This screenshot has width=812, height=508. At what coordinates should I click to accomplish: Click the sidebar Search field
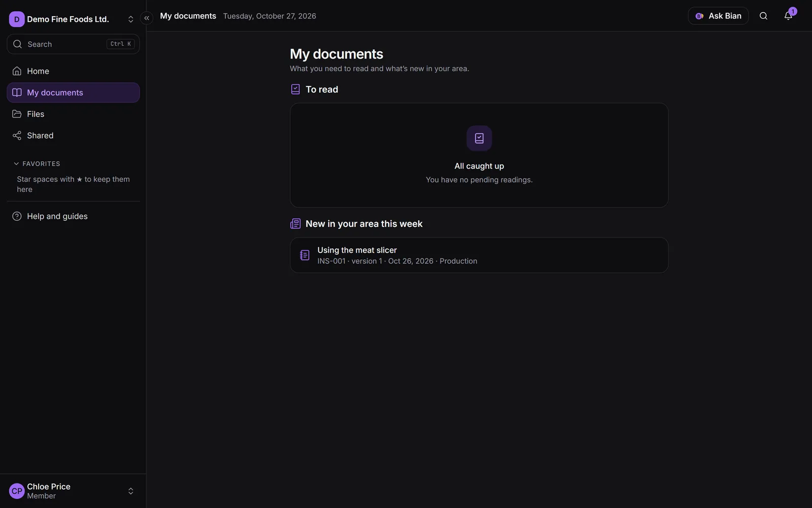coord(73,44)
